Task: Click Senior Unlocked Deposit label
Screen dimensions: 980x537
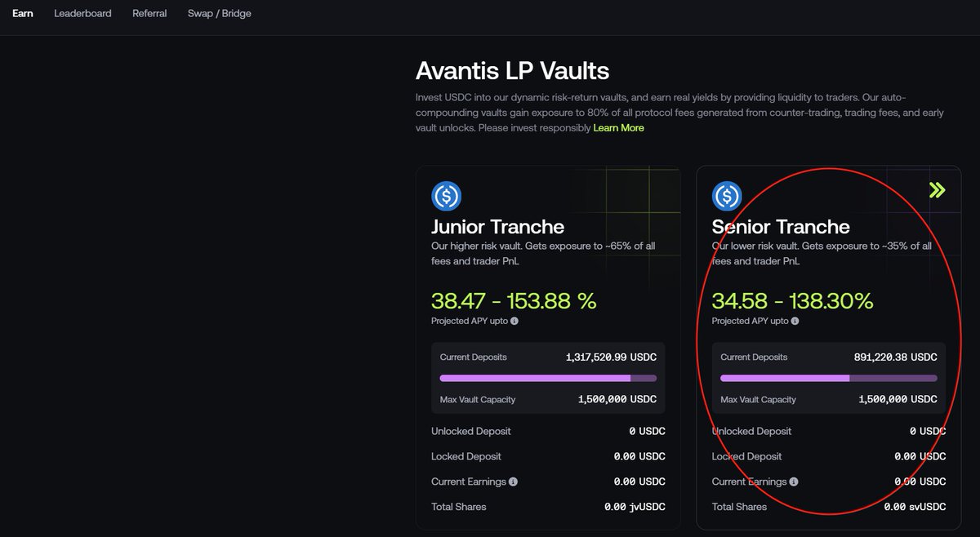Action: pos(751,431)
